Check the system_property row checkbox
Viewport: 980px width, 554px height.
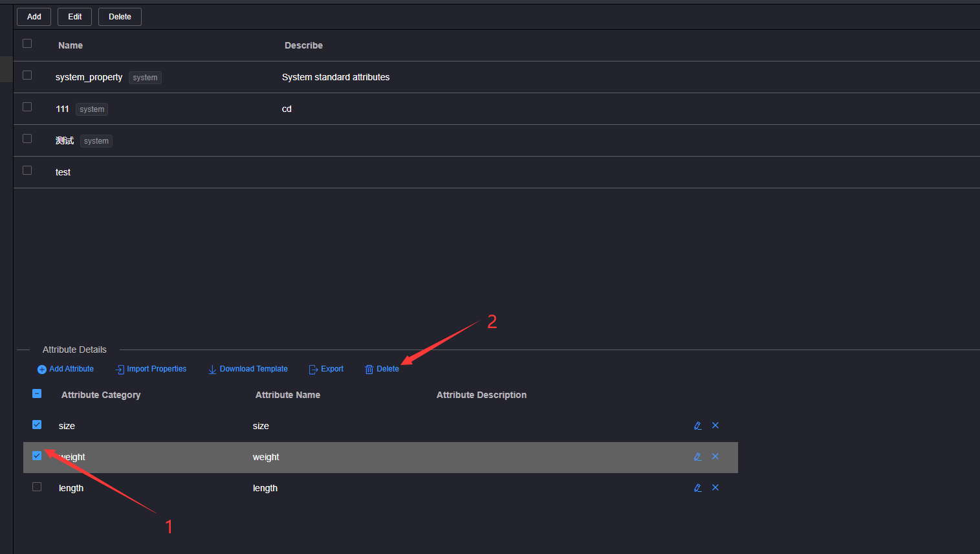[27, 75]
